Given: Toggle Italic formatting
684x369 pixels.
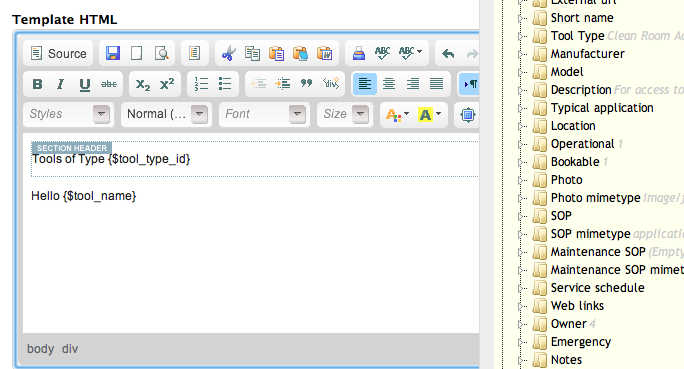Looking at the screenshot, I should tap(61, 84).
